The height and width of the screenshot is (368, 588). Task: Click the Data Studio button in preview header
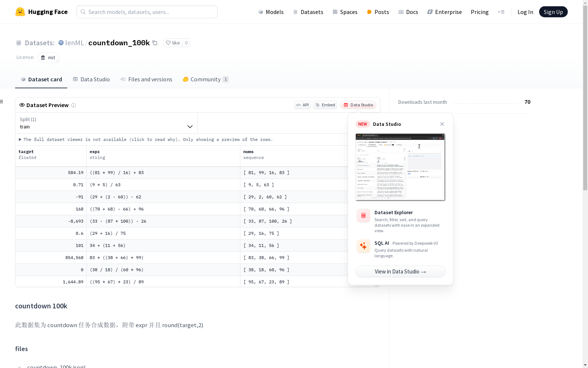tap(358, 105)
